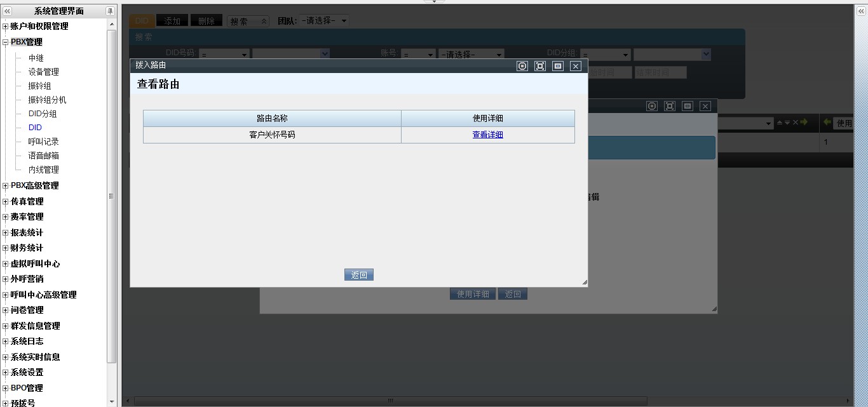This screenshot has height=407, width=868.
Task: Minimize the 拨入路由 dialog window
Action: point(558,66)
